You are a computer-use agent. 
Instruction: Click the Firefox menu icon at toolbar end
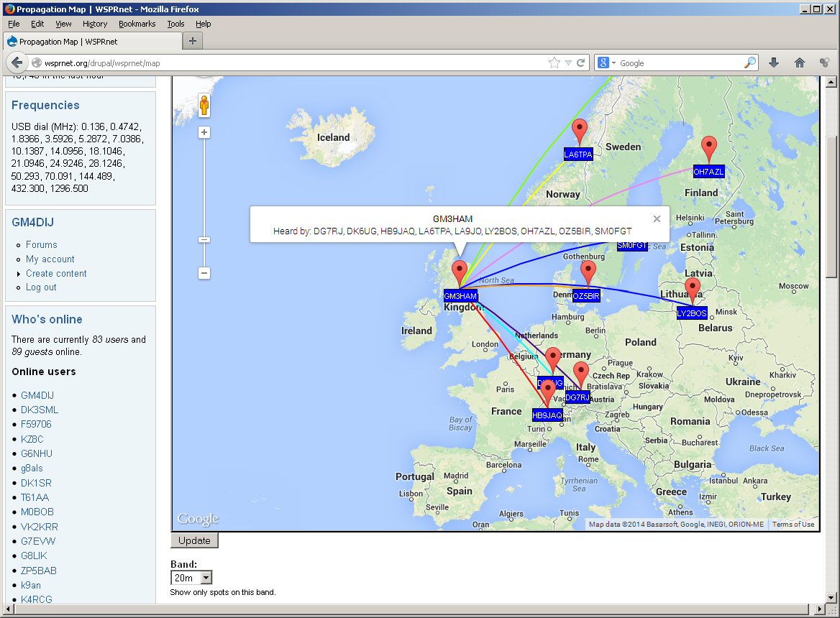coord(824,63)
